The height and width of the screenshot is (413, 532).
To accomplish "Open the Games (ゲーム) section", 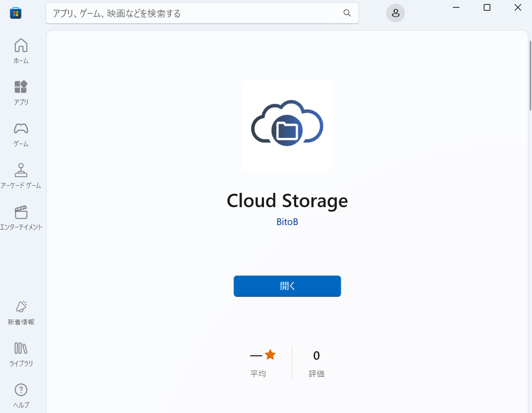I will pyautogui.click(x=21, y=134).
